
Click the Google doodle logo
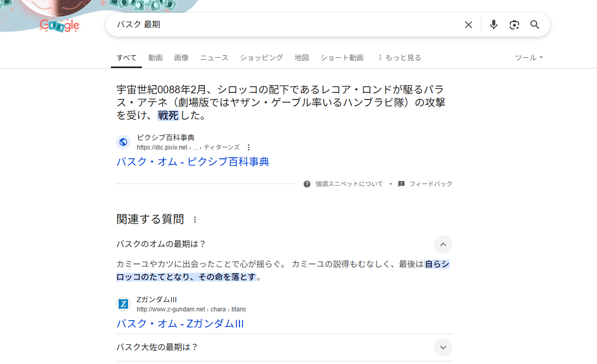(59, 25)
